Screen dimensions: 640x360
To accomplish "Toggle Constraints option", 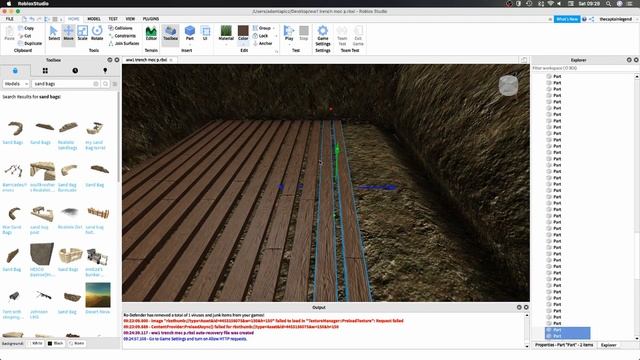I will pyautogui.click(x=122, y=36).
